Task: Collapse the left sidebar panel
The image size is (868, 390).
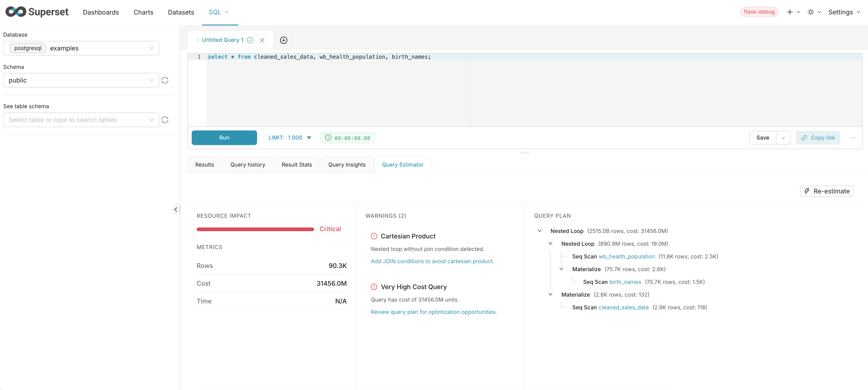Action: [x=176, y=209]
